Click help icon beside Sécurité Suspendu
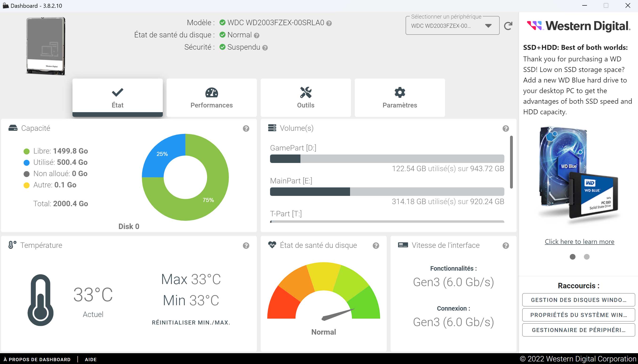Screen dimensions: 638x364 coord(265,48)
